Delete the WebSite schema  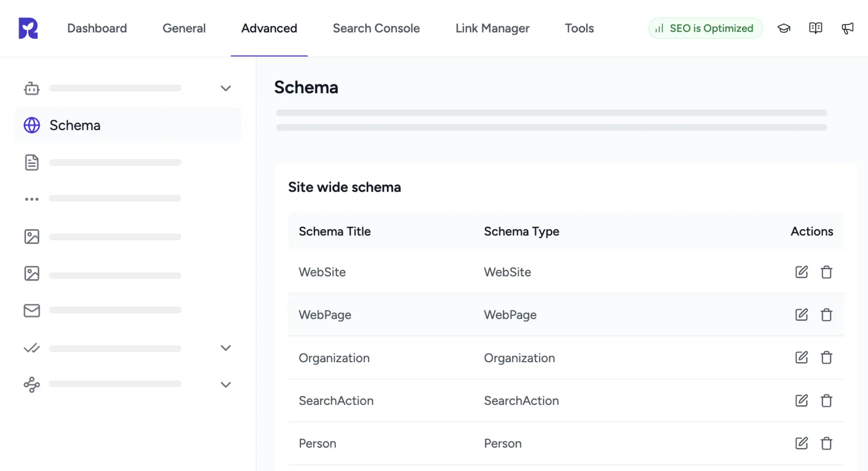[826, 272]
